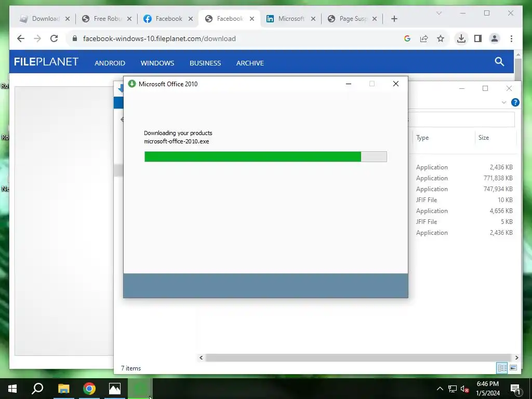Show hidden system tray icons
The image size is (532, 399).
click(x=440, y=389)
